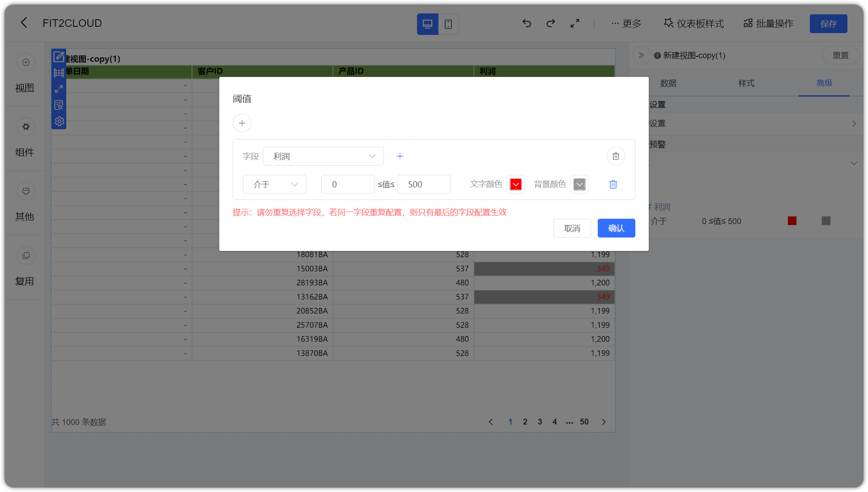Delete the 介于 condition row
Image resolution: width=868 pixels, height=492 pixels.
(x=613, y=184)
